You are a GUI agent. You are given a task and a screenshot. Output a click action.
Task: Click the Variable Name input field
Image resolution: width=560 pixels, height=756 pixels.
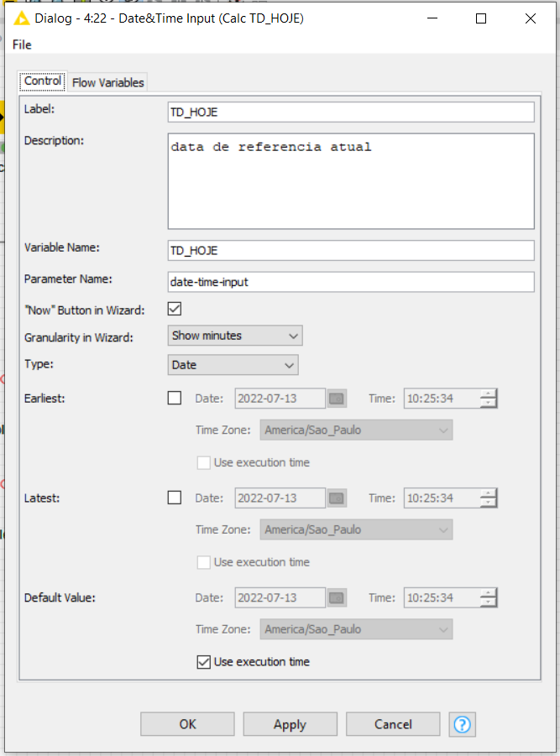click(x=351, y=251)
